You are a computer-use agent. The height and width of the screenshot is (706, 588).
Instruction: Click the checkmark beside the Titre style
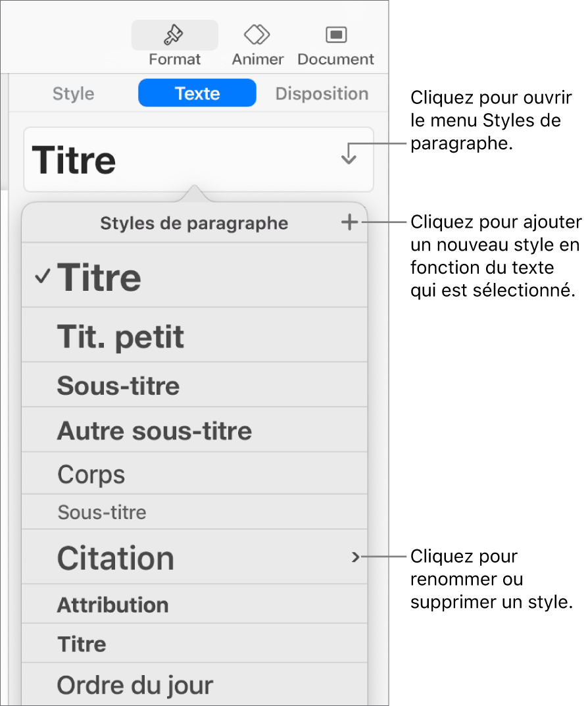coord(43,278)
